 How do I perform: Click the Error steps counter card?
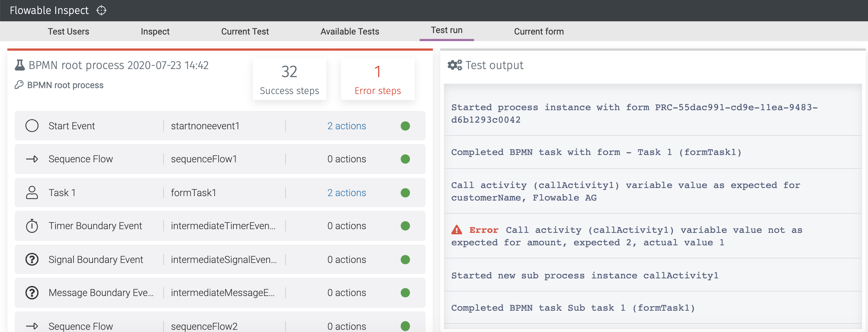pos(377,79)
